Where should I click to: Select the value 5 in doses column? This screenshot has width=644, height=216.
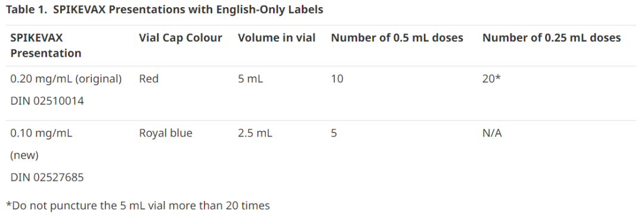[334, 134]
